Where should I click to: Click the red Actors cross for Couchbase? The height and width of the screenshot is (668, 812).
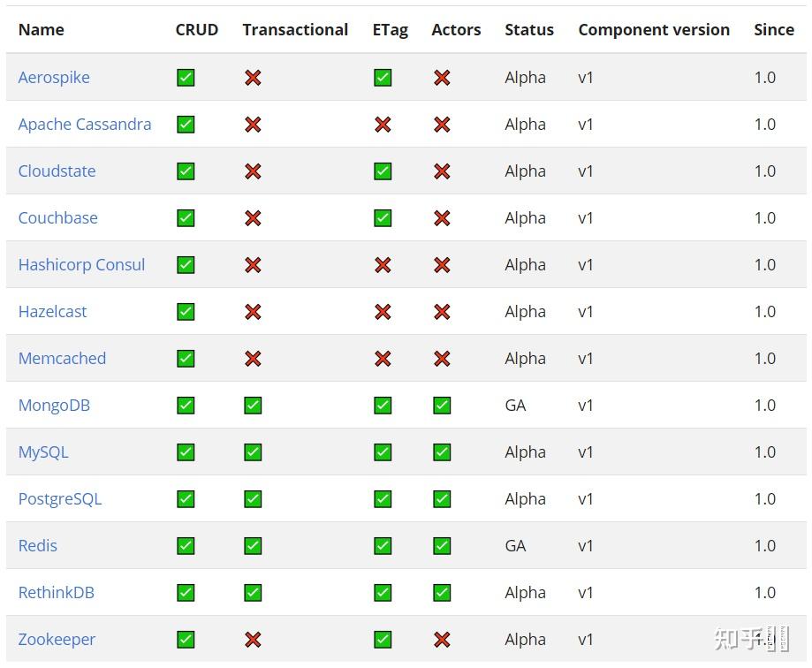(442, 218)
